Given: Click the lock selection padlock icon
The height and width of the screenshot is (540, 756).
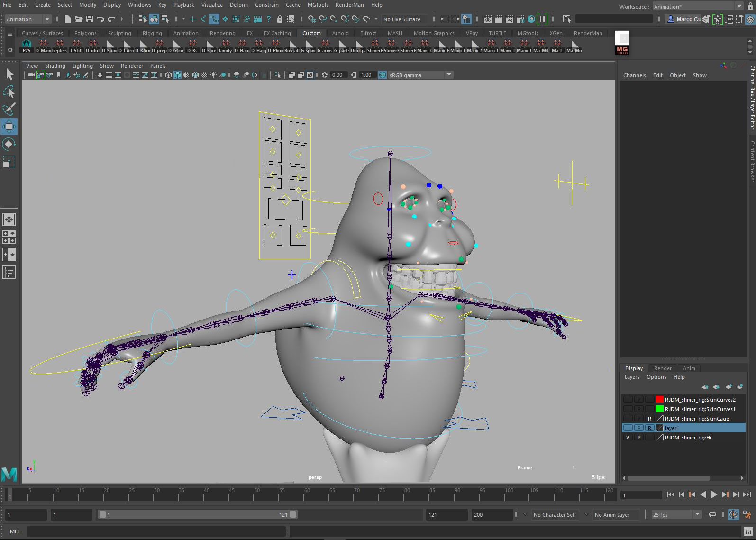Looking at the screenshot, I should click(280, 19).
